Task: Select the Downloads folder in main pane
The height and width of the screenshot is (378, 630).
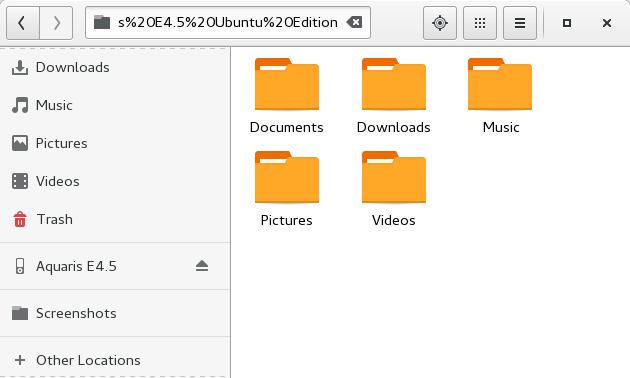Action: pyautogui.click(x=393, y=96)
